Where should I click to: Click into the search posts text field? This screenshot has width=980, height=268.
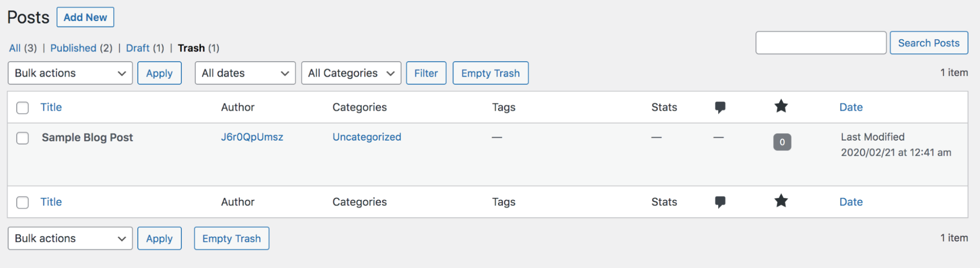pyautogui.click(x=821, y=43)
